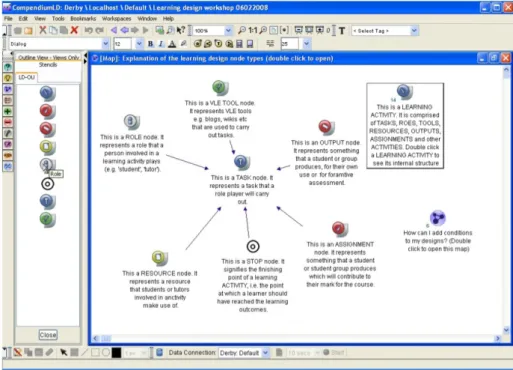Select the Assignment stencil icon
This screenshot has height=370, width=513.
pyautogui.click(x=47, y=111)
